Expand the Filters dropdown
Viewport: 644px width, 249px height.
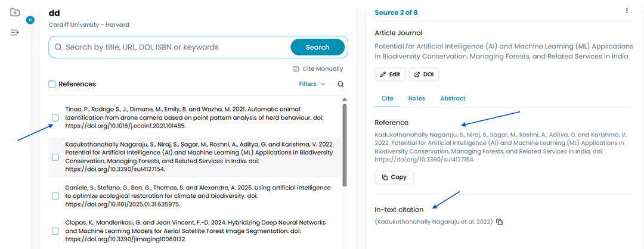pyautogui.click(x=312, y=85)
